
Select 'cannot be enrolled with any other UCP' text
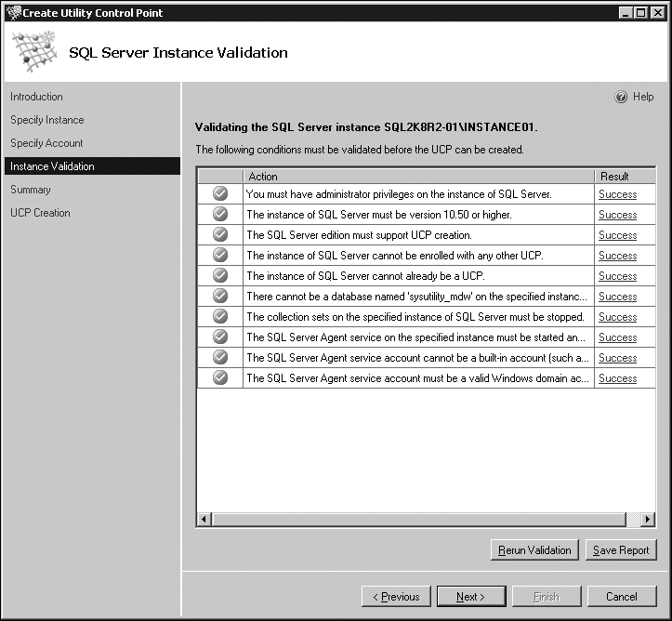point(395,256)
